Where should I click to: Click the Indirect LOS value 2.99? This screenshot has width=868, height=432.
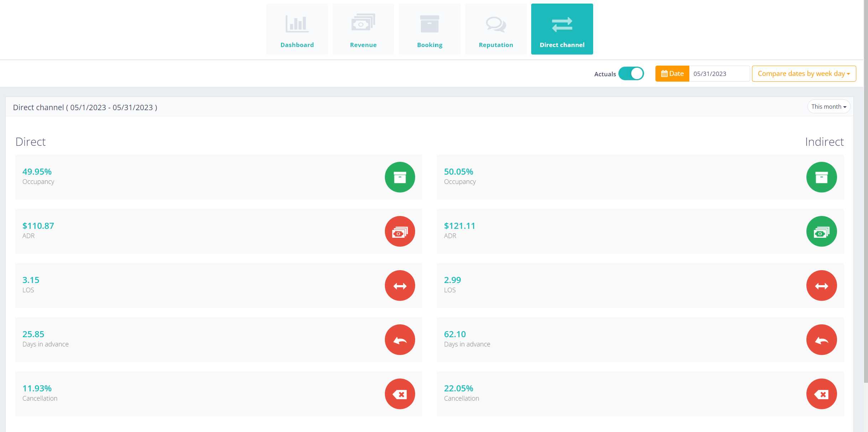[453, 280]
